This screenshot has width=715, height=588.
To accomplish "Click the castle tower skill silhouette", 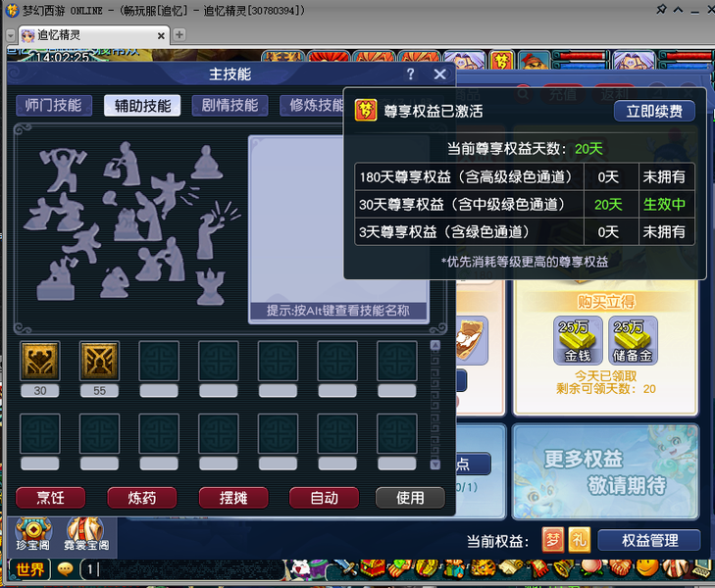I will (x=210, y=286).
